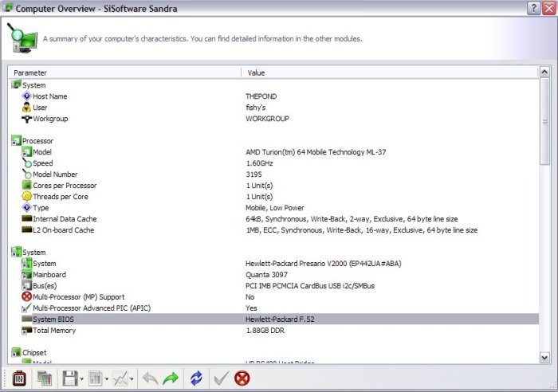The height and width of the screenshot is (392, 558).
Task: Click the grey back arrow icon
Action: pos(150,378)
